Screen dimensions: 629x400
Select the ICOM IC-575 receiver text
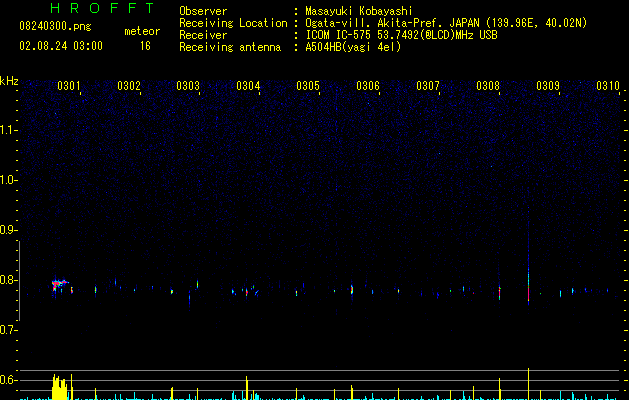point(401,35)
